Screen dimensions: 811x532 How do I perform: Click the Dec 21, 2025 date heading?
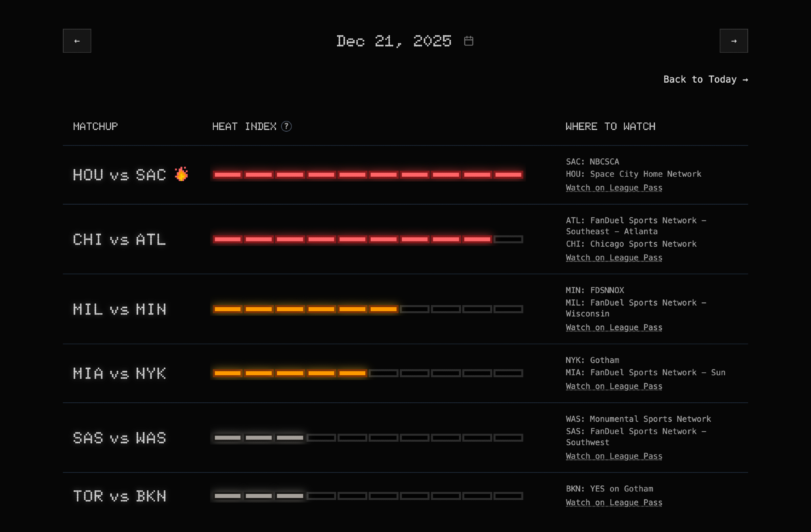pyautogui.click(x=393, y=41)
